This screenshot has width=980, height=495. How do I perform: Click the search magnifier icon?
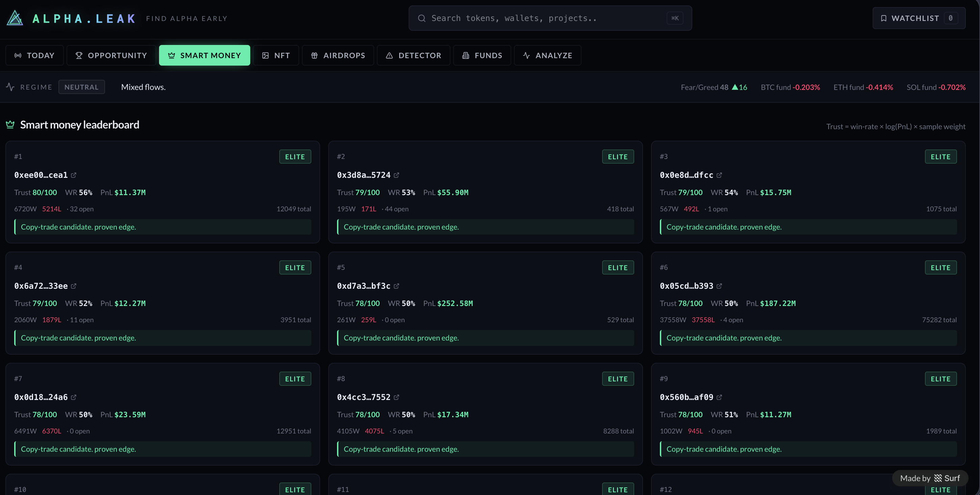421,18
